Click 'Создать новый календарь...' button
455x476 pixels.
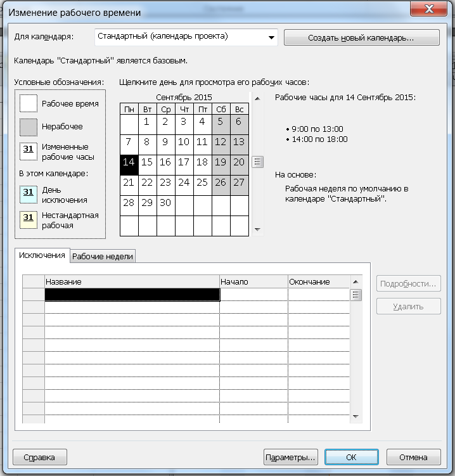(x=361, y=37)
